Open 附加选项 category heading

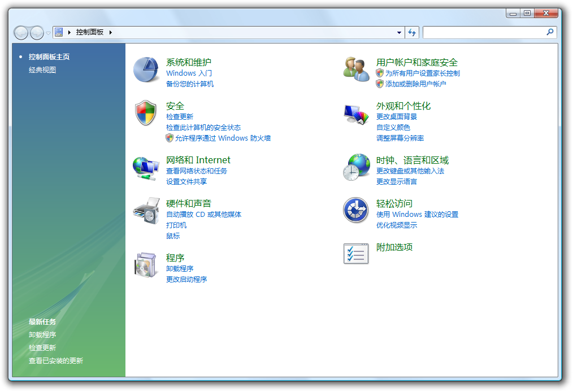click(394, 247)
